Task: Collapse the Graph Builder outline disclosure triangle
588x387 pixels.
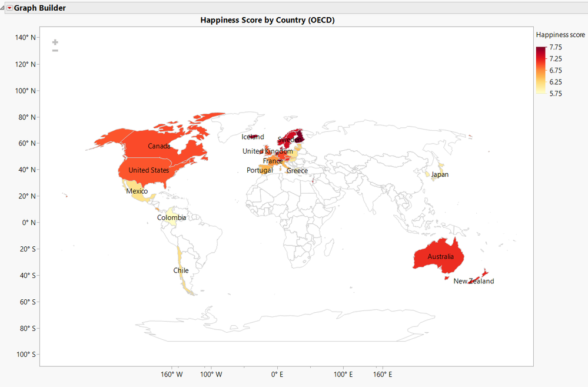Action: tap(2, 8)
